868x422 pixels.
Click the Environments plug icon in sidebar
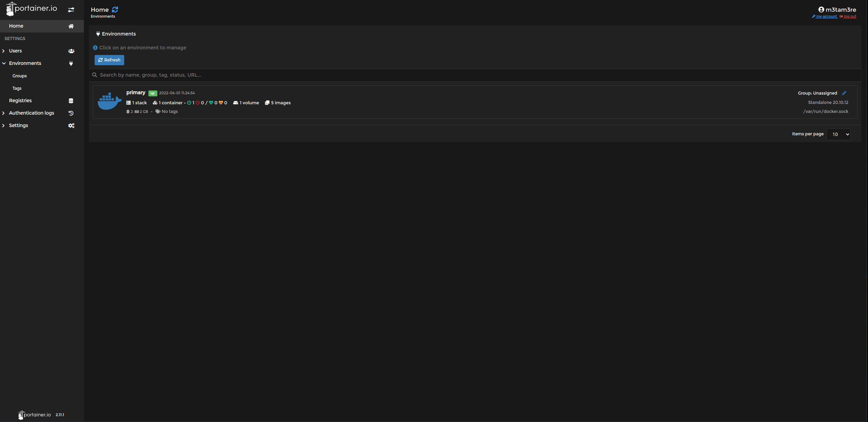pyautogui.click(x=71, y=64)
